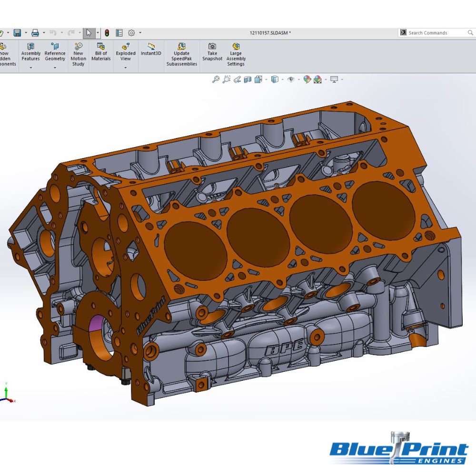
Task: Click Show Hidden Components tool
Action: (x=7, y=54)
